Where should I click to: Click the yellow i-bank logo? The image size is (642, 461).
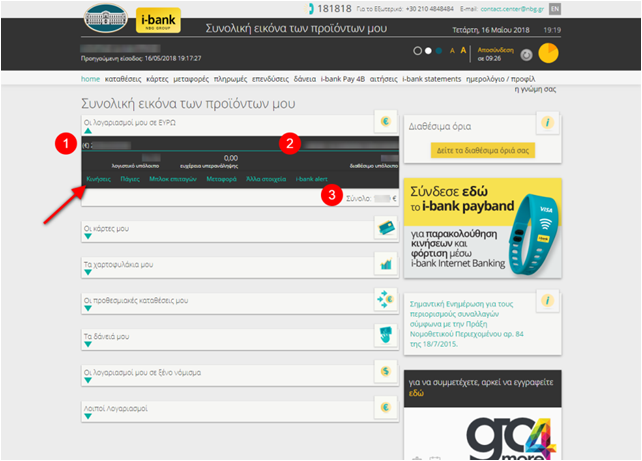pos(158,20)
